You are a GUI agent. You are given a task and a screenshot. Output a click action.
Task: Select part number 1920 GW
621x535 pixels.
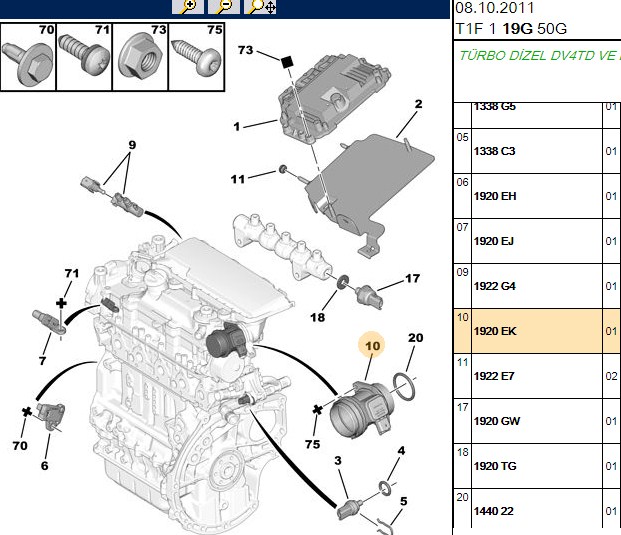click(497, 421)
